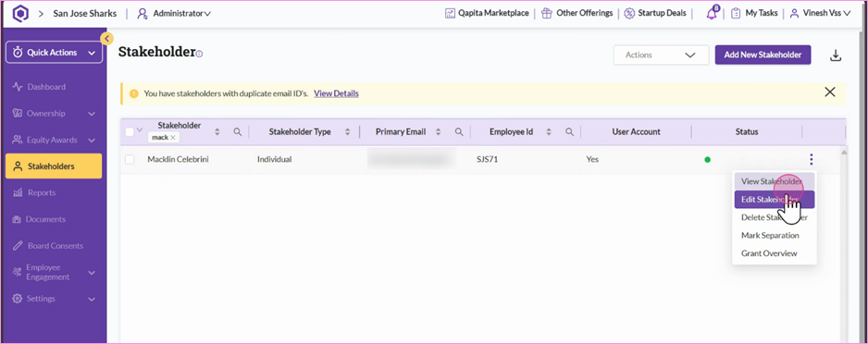Click three-dot menu for Macklin Celebrini
This screenshot has width=868, height=344.
point(811,160)
